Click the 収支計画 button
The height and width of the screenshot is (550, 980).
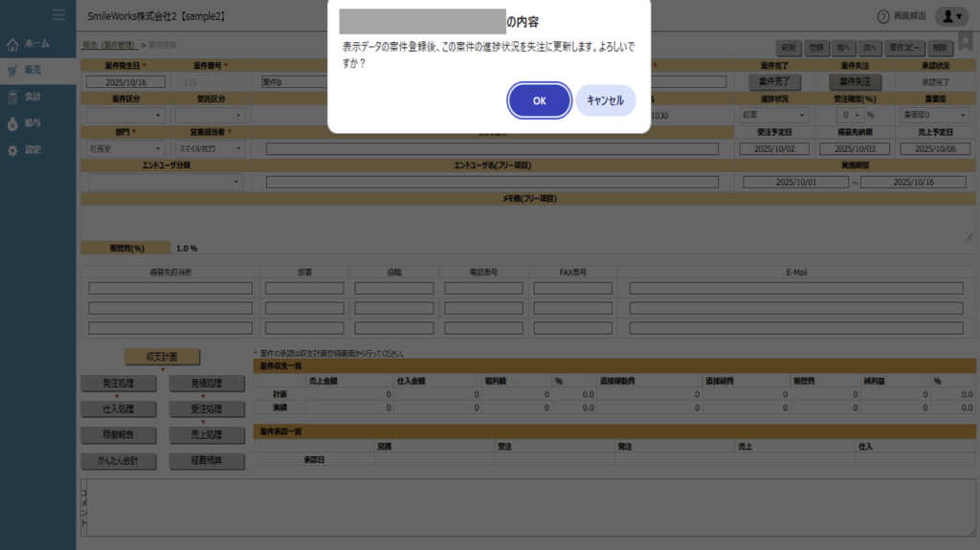(x=161, y=356)
